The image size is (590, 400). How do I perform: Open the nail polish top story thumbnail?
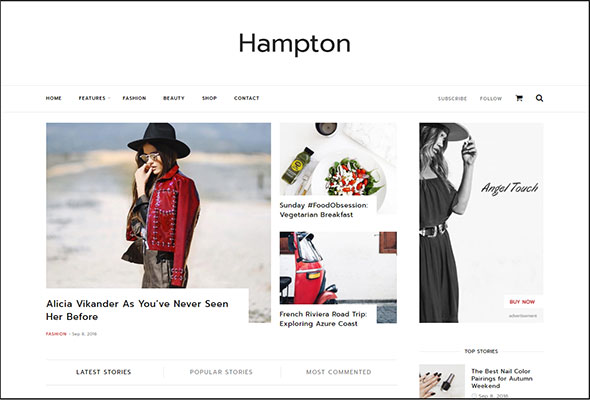(442, 381)
